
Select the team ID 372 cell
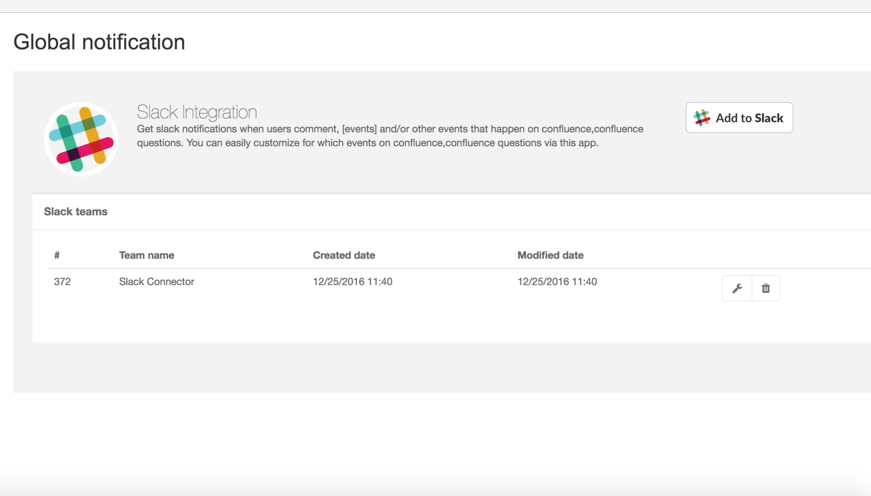pyautogui.click(x=62, y=282)
